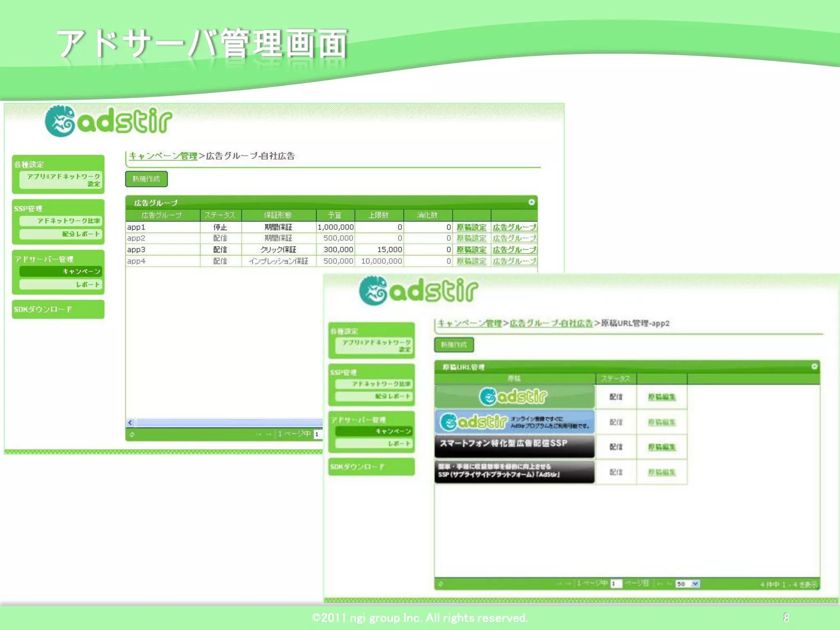The image size is (840, 630).
Task: Click the left arrow of horizontal scrollbar
Action: click(x=130, y=422)
